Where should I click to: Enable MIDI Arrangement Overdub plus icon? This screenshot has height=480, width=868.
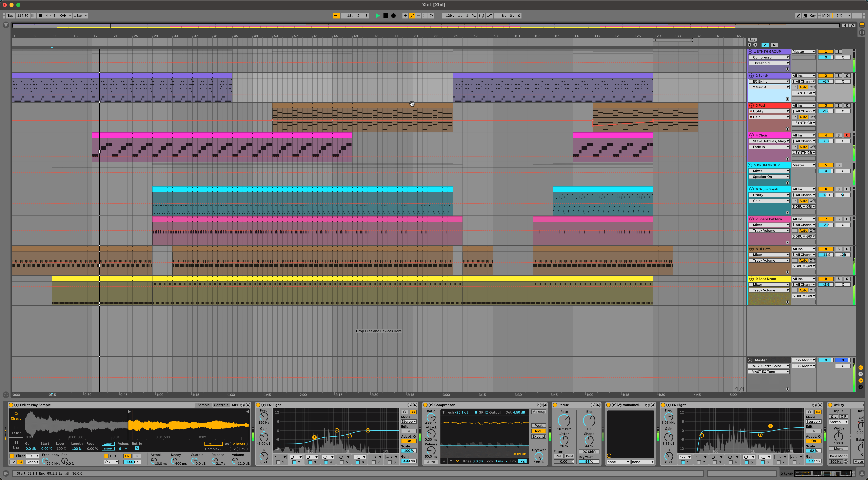[x=405, y=15]
